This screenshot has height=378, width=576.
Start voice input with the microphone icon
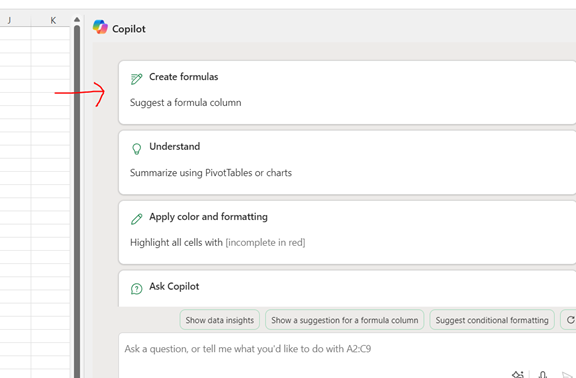pos(543,374)
